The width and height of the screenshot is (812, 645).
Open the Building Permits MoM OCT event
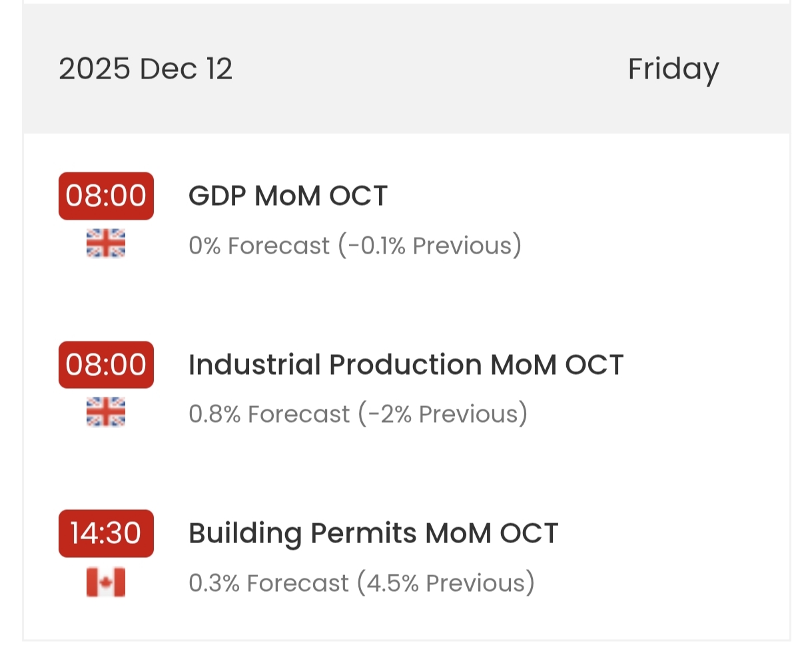373,534
